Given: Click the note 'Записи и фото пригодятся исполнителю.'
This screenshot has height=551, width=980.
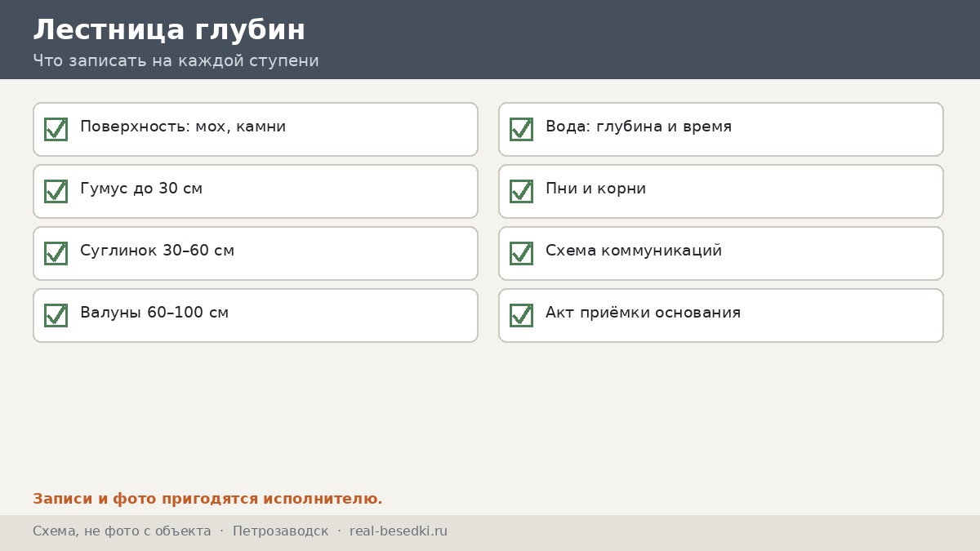Looking at the screenshot, I should point(207,499).
